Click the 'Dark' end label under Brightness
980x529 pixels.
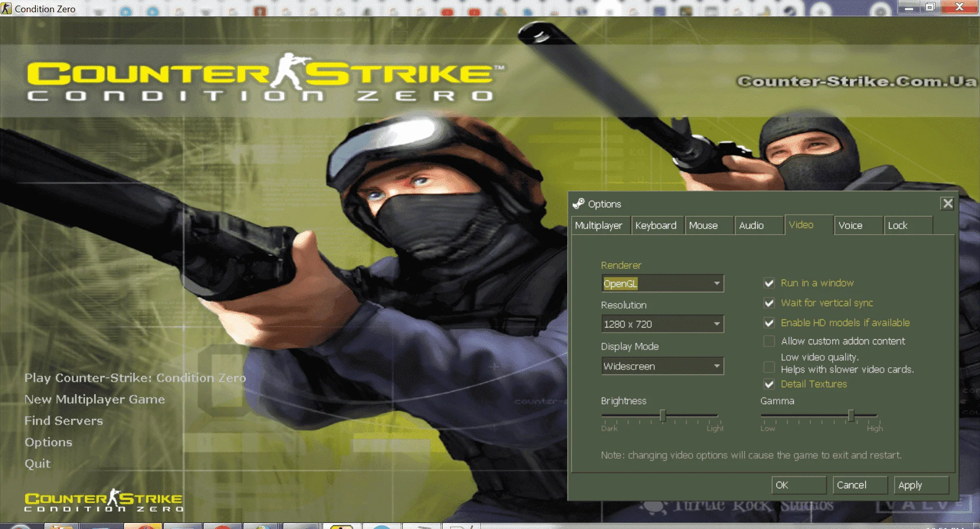(609, 429)
